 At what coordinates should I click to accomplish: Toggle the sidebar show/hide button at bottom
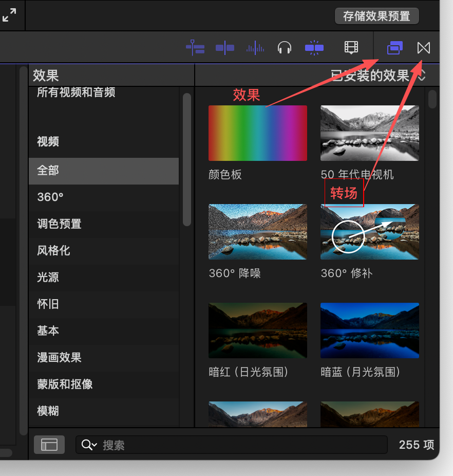(x=49, y=445)
